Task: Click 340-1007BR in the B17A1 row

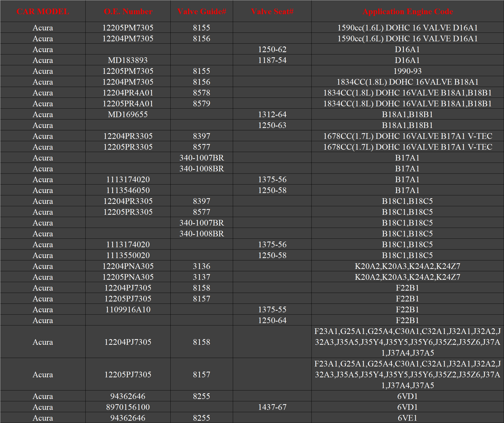Action: point(202,158)
